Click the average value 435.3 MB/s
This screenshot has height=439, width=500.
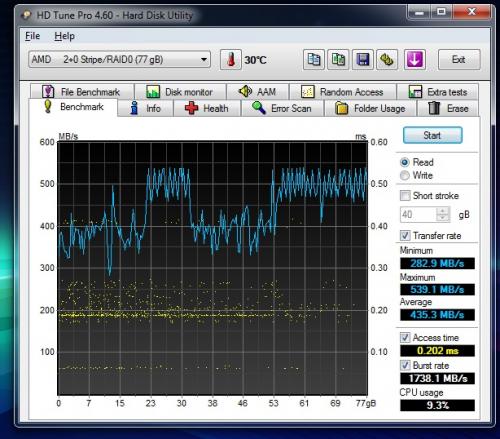click(x=437, y=315)
